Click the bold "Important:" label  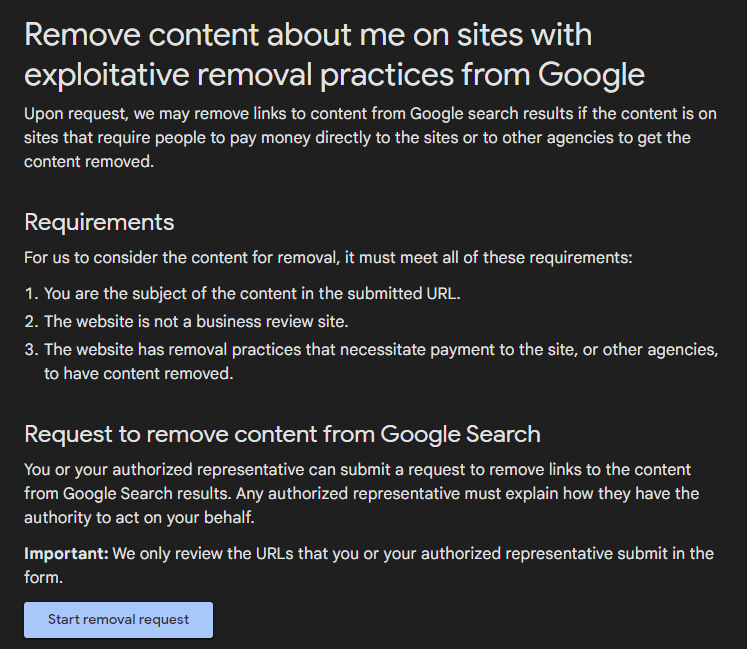[x=66, y=553]
